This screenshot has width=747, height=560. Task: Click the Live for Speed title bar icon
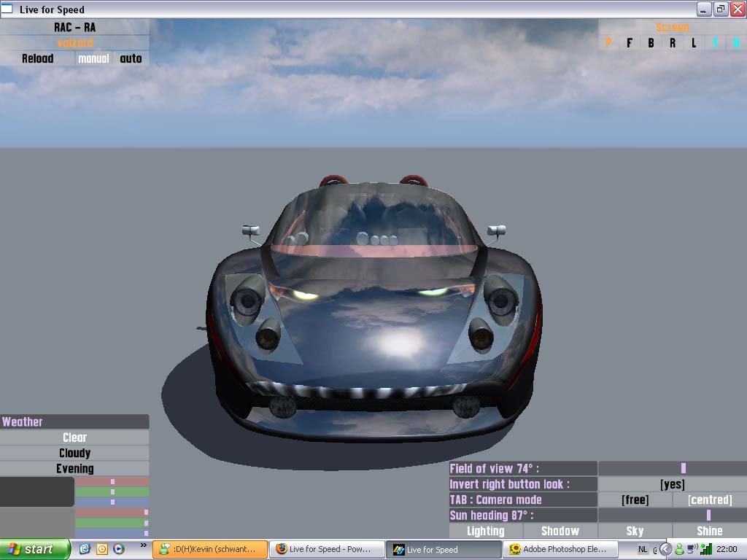(7, 9)
